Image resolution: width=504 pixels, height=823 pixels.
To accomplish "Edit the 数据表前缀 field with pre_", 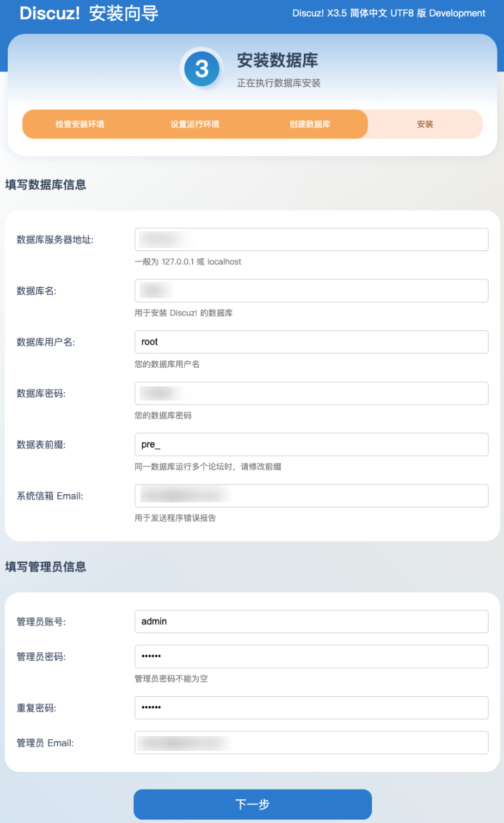I will point(312,444).
